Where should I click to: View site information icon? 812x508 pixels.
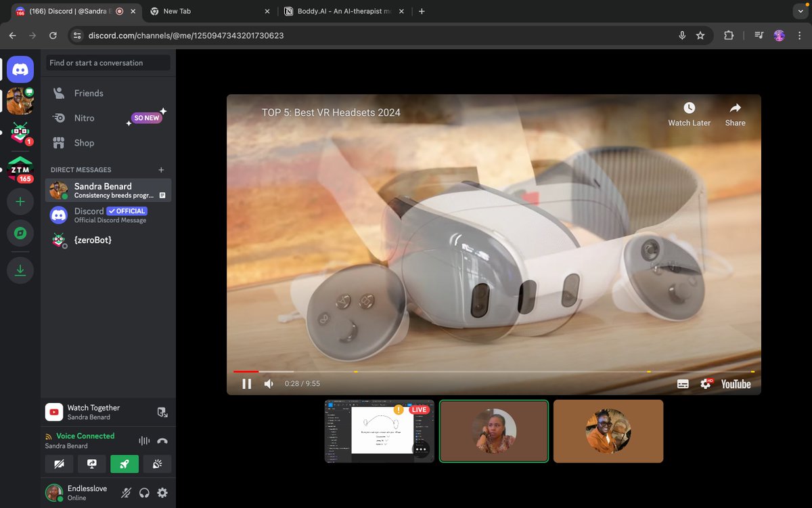click(x=76, y=35)
